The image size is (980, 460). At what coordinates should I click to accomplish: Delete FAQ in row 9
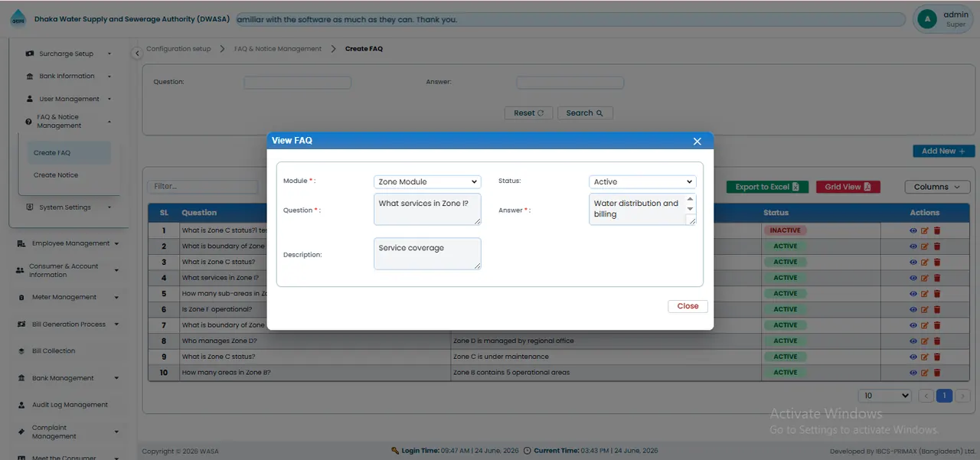(937, 357)
